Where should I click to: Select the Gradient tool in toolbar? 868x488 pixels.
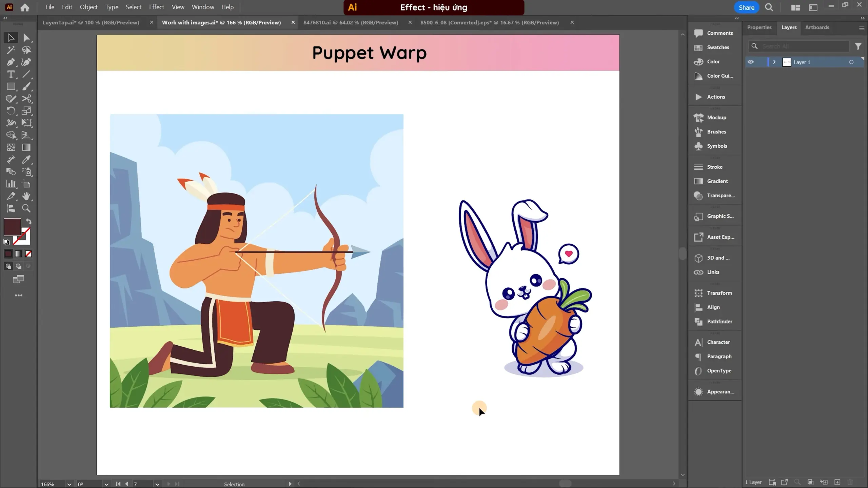pyautogui.click(x=26, y=147)
